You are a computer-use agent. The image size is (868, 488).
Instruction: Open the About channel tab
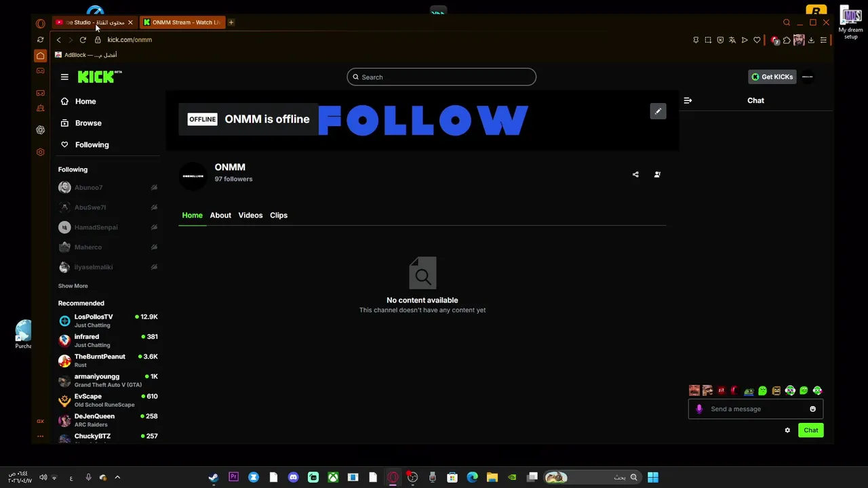pos(220,215)
